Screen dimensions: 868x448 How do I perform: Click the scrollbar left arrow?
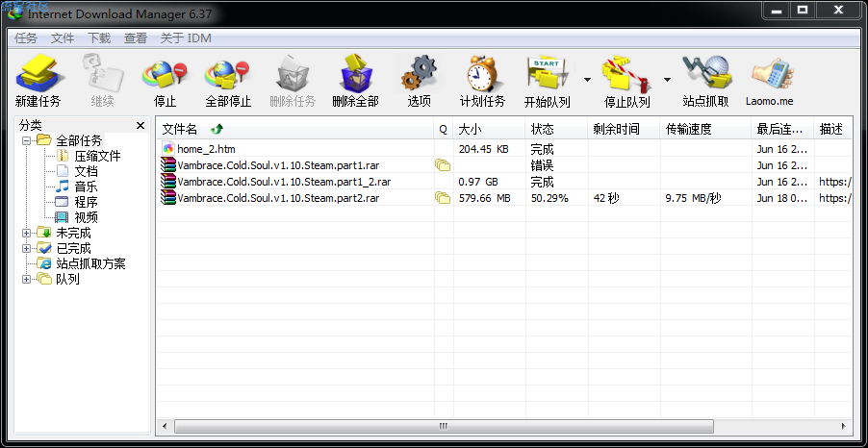(x=164, y=426)
